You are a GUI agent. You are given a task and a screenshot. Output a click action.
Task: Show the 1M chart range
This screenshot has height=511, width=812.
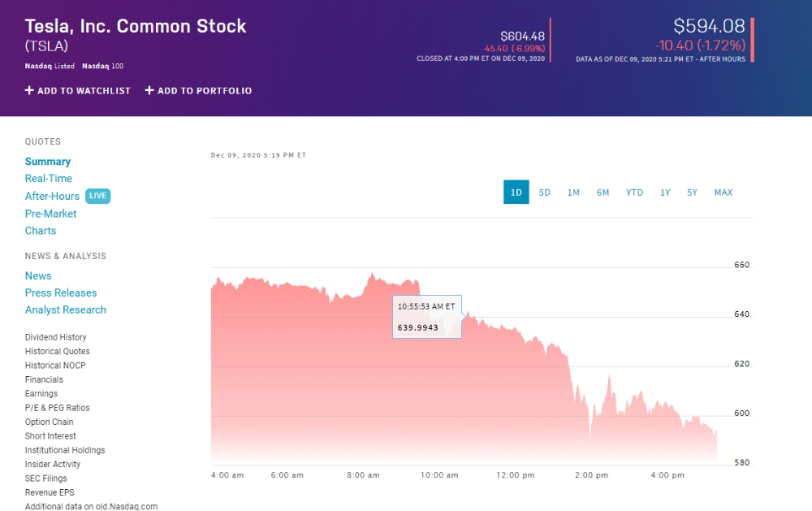click(x=573, y=193)
